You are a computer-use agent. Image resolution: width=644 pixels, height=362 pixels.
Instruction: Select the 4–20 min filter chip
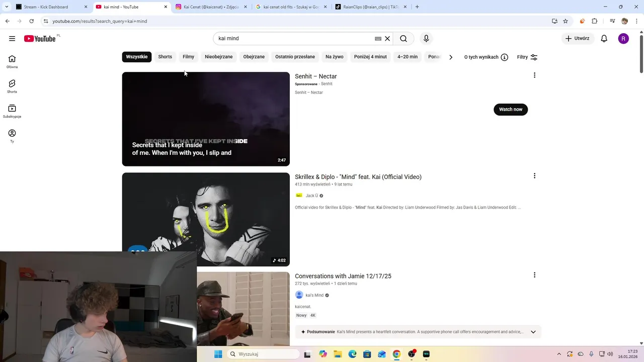tap(408, 57)
